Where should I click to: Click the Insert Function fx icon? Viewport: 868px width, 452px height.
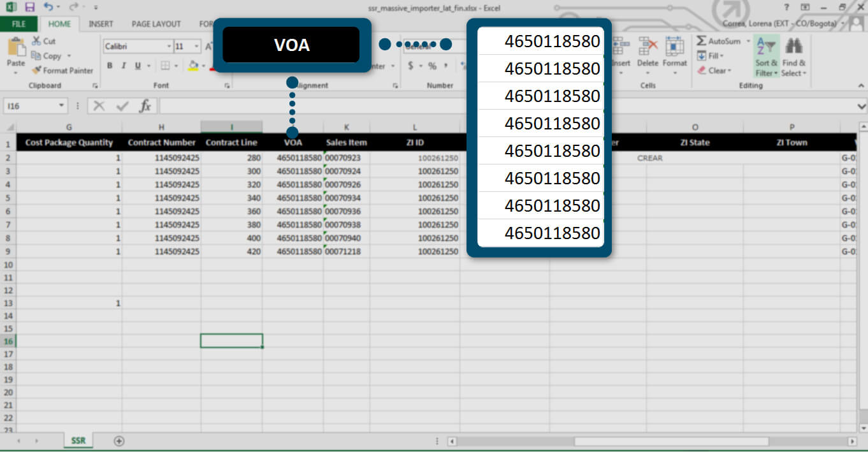coord(145,106)
